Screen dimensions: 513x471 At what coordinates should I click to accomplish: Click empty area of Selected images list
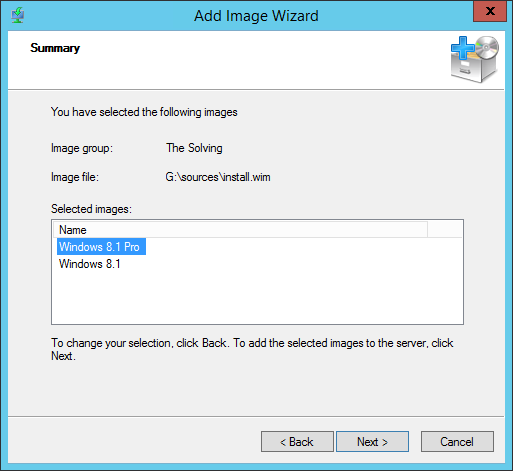pyautogui.click(x=257, y=297)
